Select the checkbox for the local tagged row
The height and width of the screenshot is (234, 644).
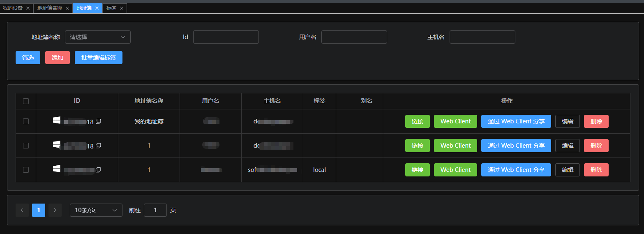26,170
